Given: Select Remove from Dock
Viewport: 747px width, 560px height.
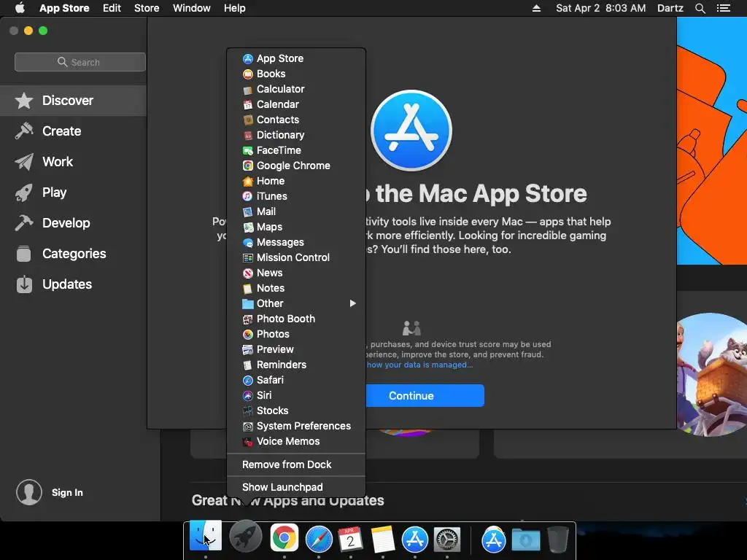Looking at the screenshot, I should pos(296,464).
